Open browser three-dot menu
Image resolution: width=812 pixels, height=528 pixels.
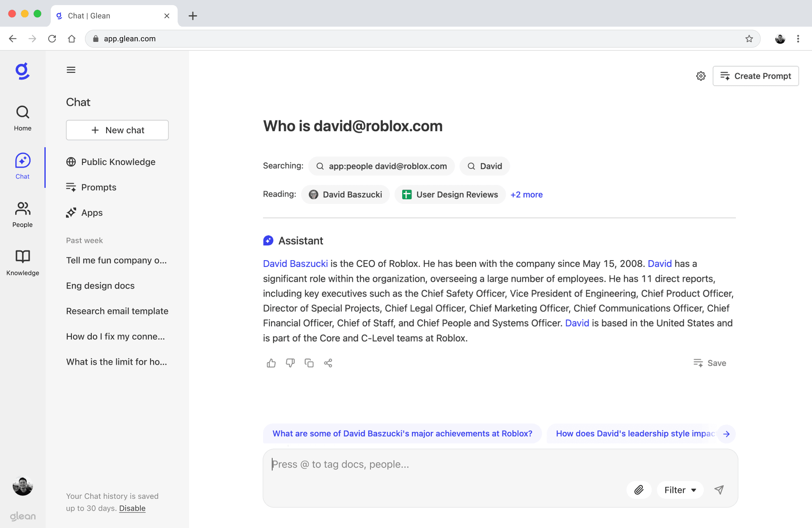(798, 38)
